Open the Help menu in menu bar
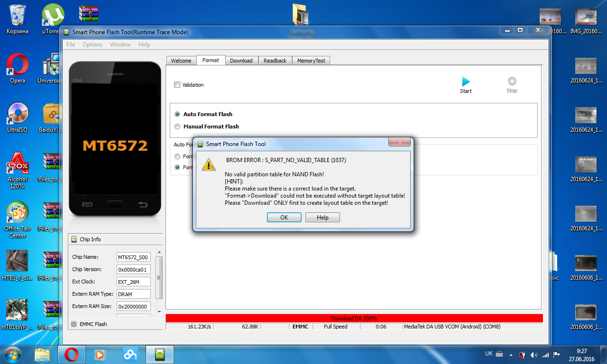Viewport: 607px width, 364px height. [144, 45]
